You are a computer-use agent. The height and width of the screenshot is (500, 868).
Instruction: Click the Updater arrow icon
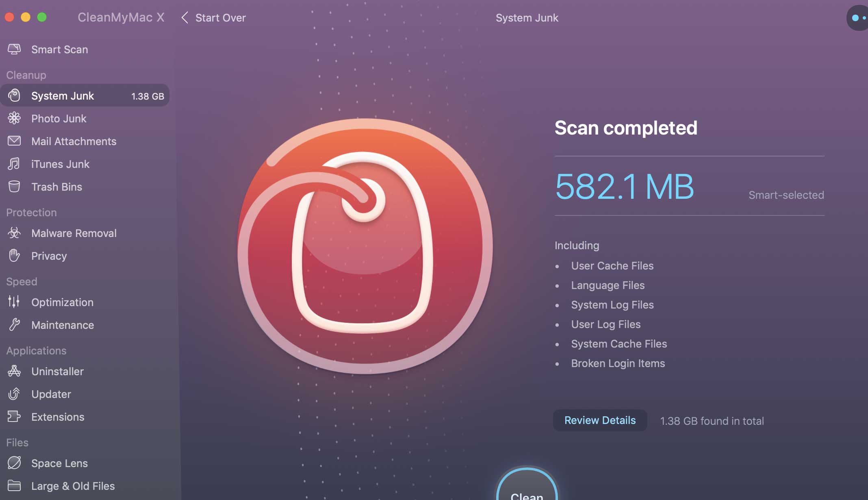click(14, 394)
